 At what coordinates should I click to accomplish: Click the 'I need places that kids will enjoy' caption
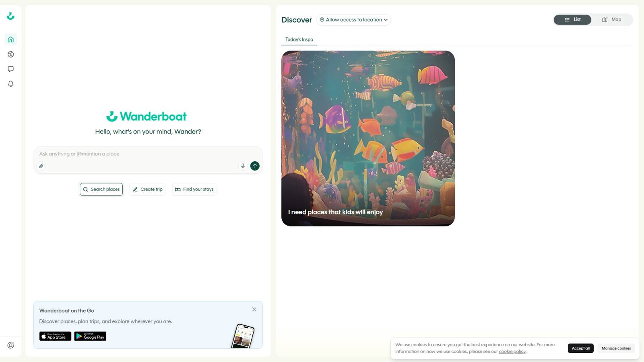(335, 212)
